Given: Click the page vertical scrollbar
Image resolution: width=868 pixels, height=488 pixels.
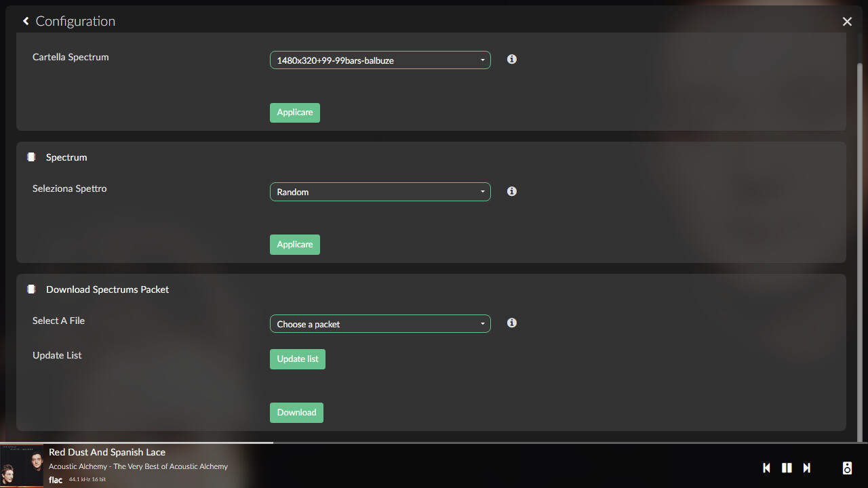Looking at the screenshot, I should pyautogui.click(x=861, y=252).
